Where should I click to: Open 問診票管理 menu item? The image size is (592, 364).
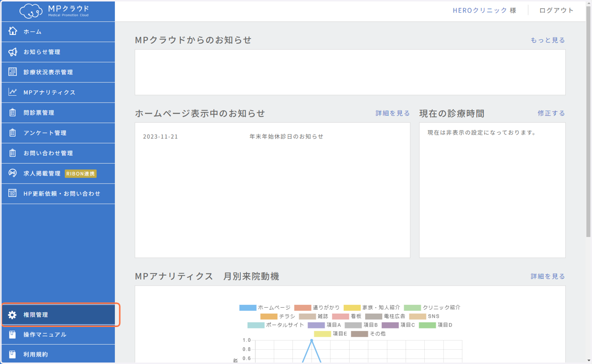click(58, 112)
